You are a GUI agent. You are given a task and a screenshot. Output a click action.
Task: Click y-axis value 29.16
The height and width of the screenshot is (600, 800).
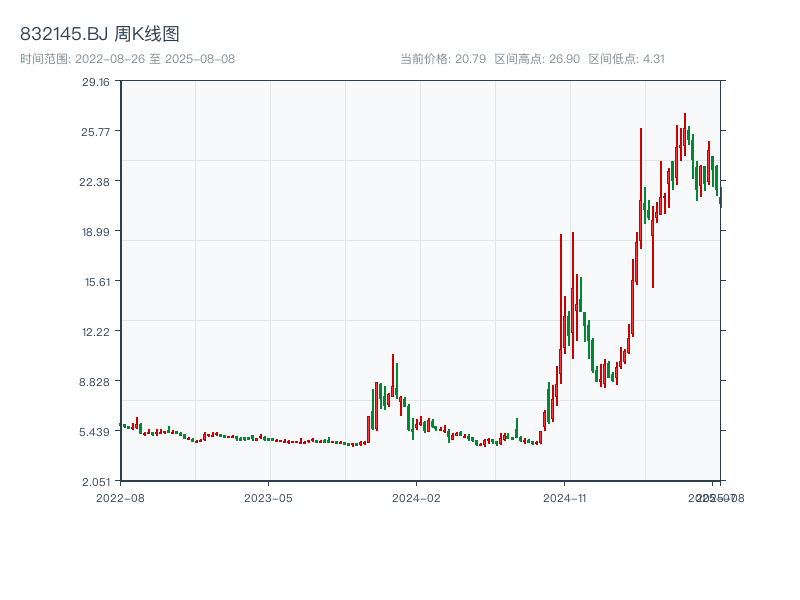coord(96,82)
